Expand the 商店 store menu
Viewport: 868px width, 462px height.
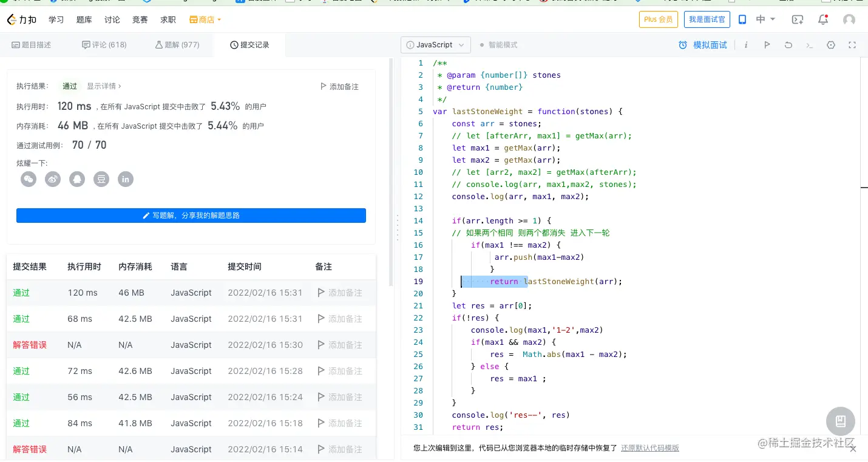205,20
